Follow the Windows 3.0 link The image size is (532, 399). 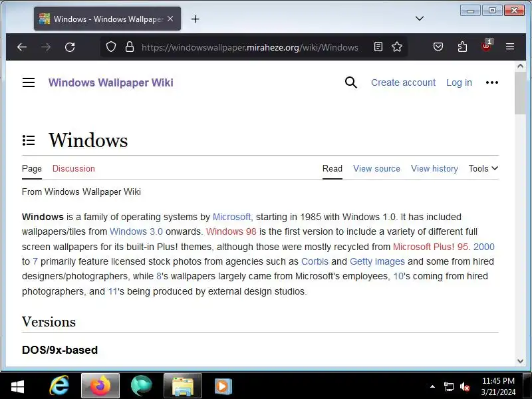[136, 231]
